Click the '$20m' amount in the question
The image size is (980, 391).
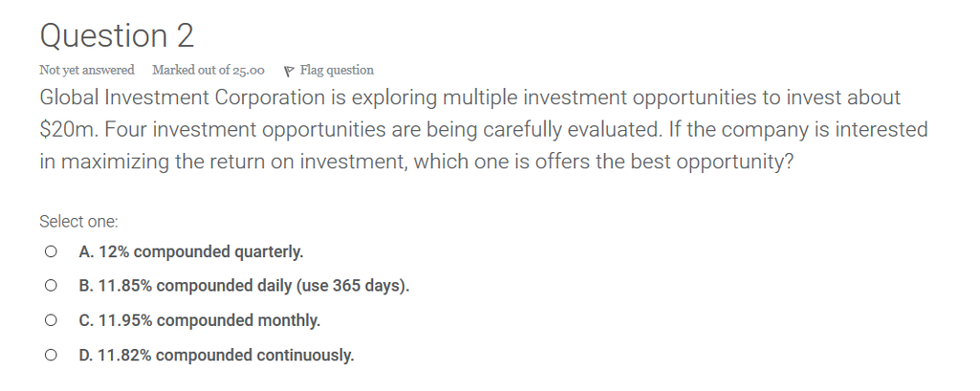[x=66, y=130]
